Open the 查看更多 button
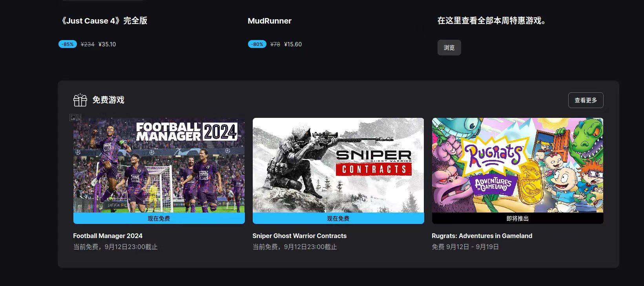 (586, 100)
